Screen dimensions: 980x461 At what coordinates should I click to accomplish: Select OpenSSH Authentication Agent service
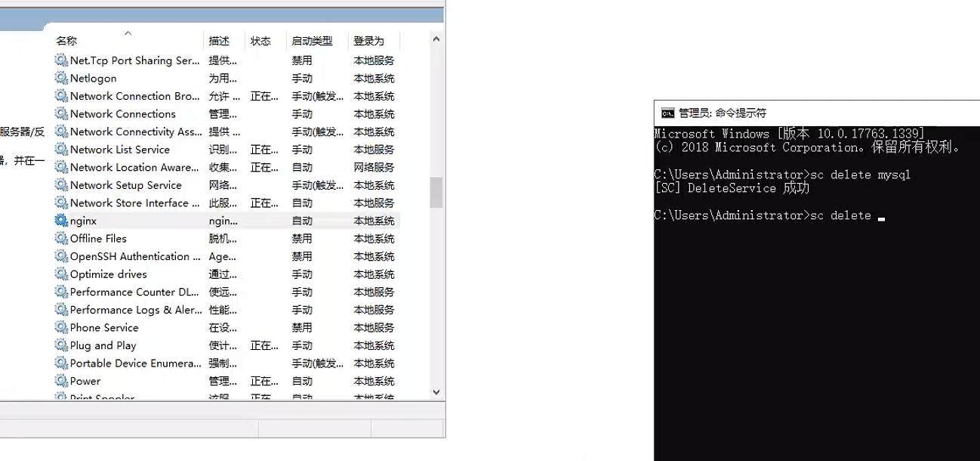(129, 257)
